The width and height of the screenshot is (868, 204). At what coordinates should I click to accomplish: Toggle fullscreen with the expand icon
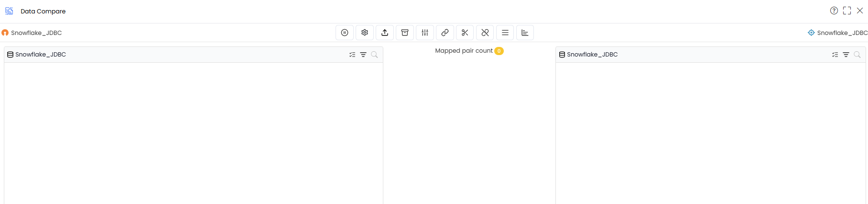(847, 11)
